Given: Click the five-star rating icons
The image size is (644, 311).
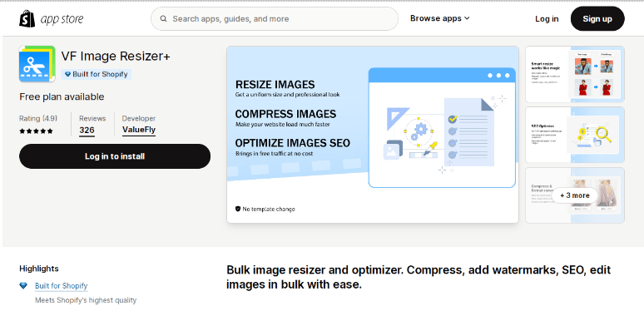Looking at the screenshot, I should 36,131.
